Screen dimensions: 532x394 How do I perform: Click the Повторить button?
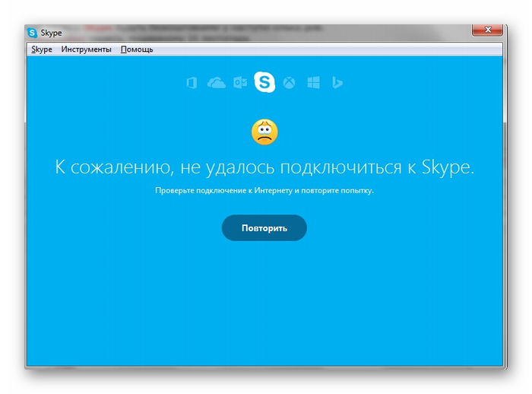pos(264,228)
